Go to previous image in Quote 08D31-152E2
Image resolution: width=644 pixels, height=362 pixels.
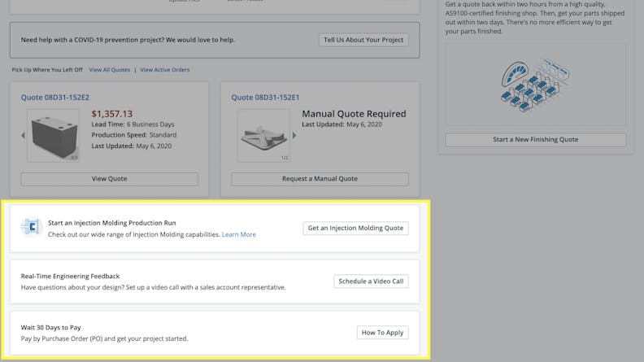pyautogui.click(x=23, y=136)
